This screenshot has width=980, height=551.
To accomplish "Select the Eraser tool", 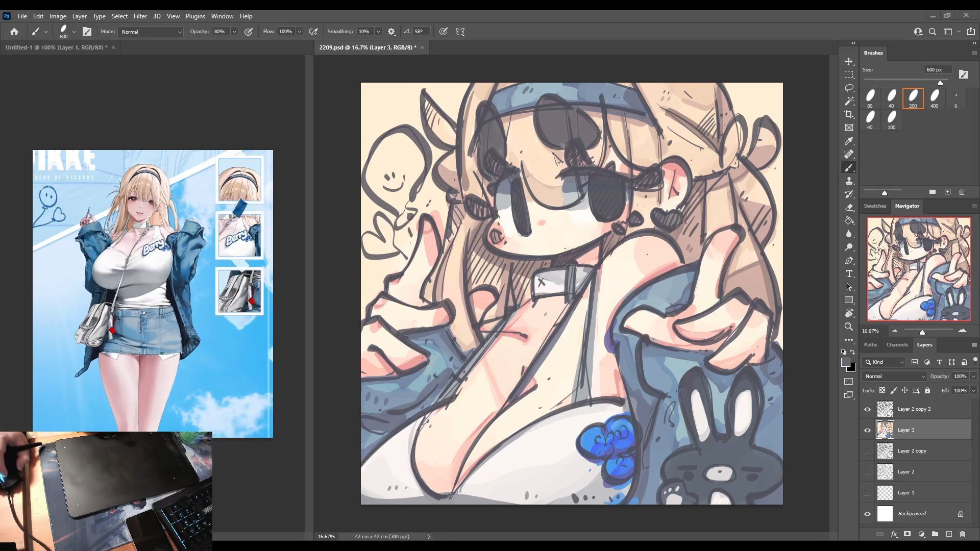I will [x=849, y=207].
